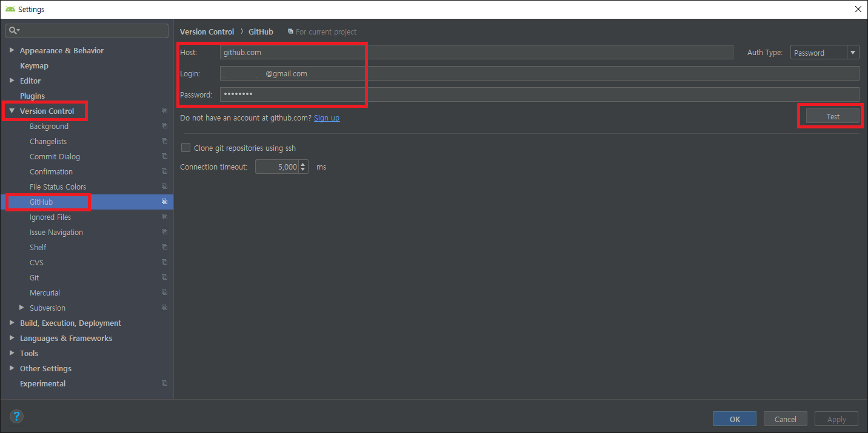Decrease connection timeout with down arrow

click(x=304, y=170)
